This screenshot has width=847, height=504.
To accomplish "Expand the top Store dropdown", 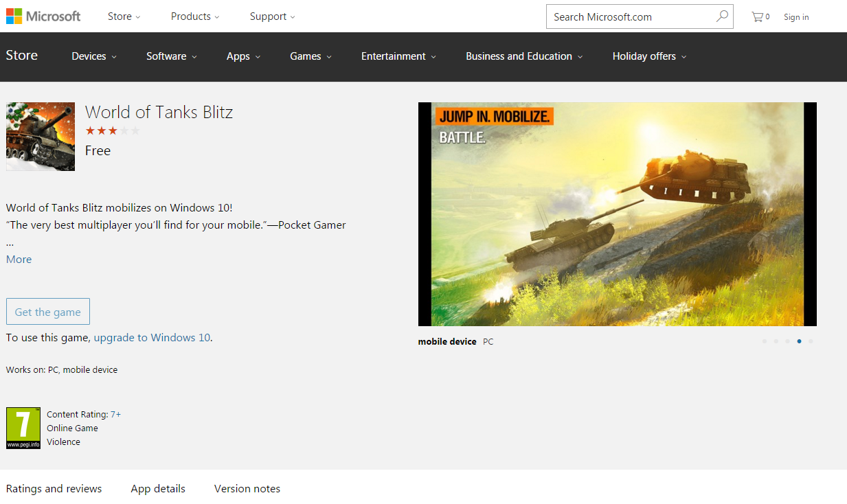I will 124,16.
